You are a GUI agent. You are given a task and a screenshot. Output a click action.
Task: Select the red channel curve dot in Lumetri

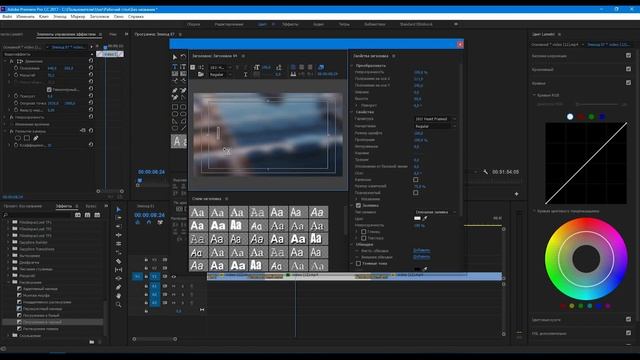coord(581,117)
